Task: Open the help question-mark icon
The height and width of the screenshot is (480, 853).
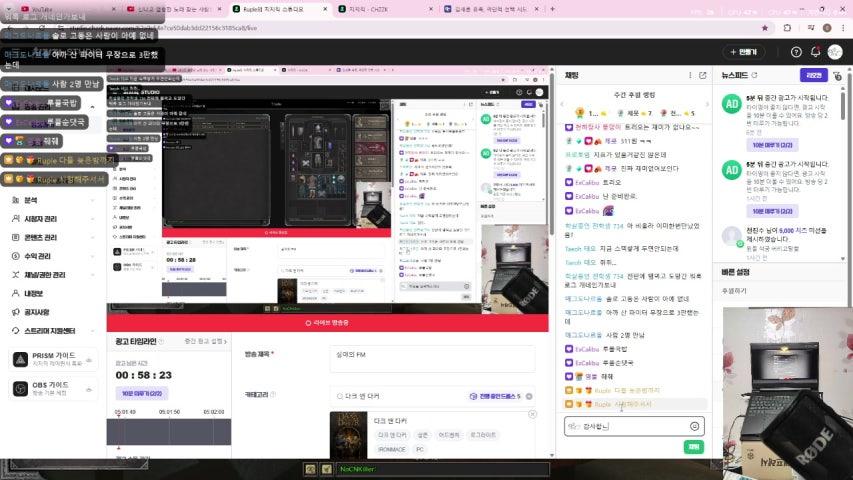Action: 796,52
